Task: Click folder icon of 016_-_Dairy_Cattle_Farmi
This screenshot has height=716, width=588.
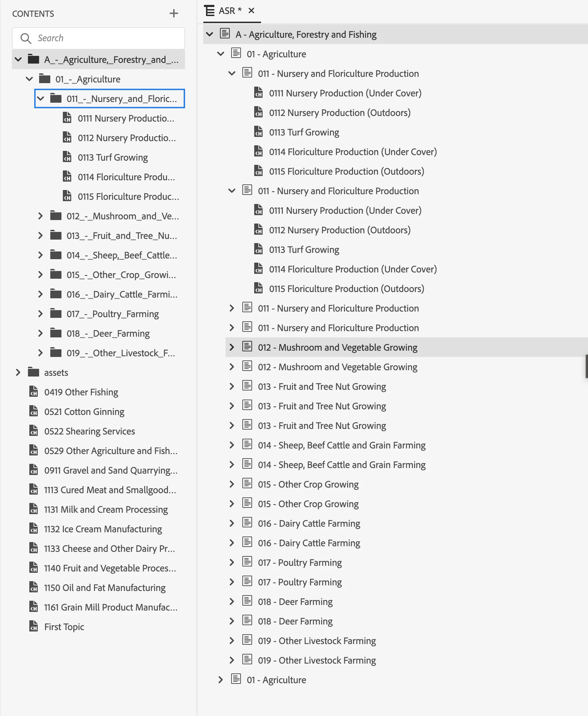Action: pos(56,294)
